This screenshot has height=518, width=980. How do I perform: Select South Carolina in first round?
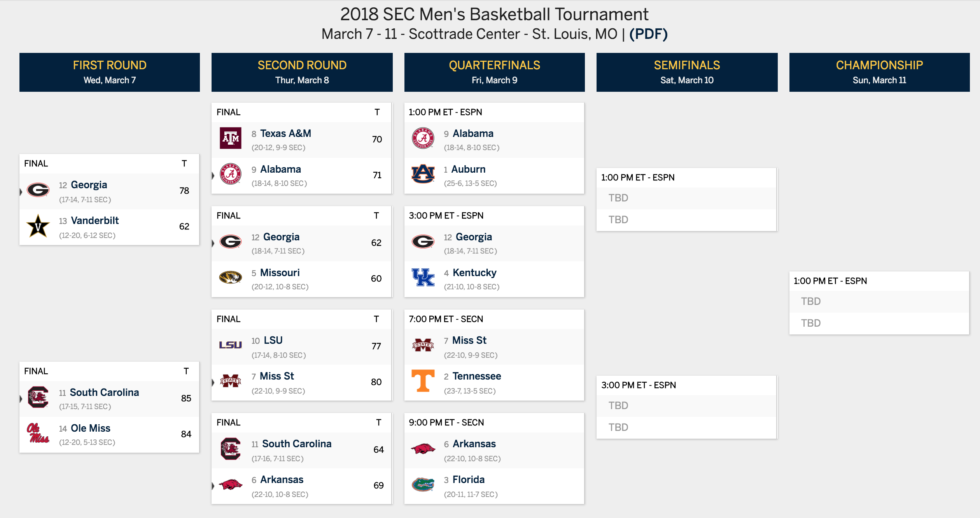104,392
